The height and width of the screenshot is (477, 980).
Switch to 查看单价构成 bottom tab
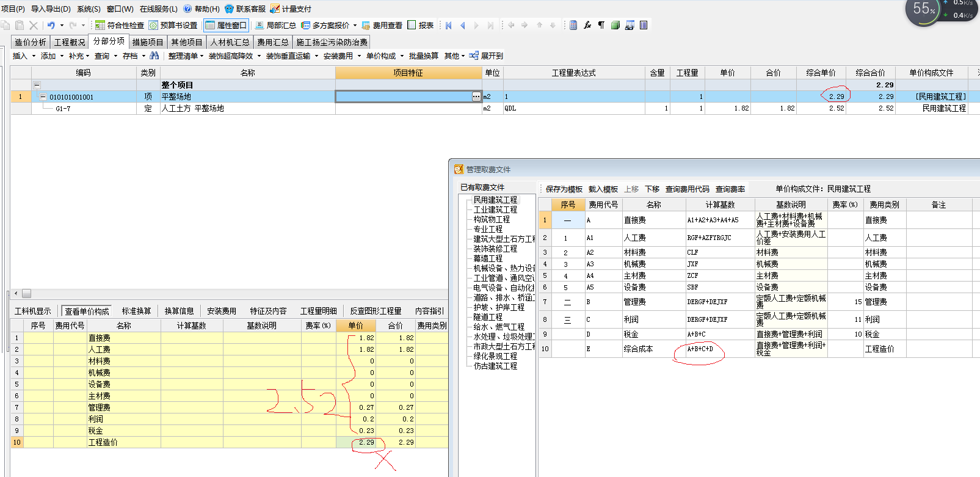pyautogui.click(x=87, y=311)
